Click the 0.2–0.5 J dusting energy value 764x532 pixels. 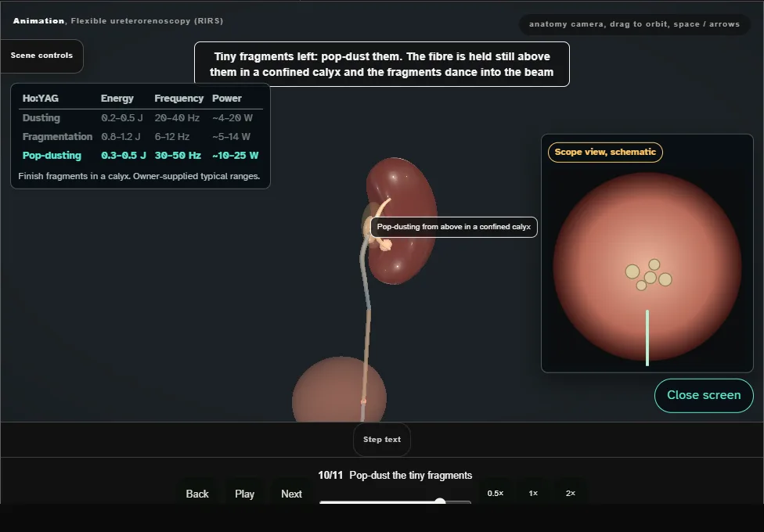(122, 118)
